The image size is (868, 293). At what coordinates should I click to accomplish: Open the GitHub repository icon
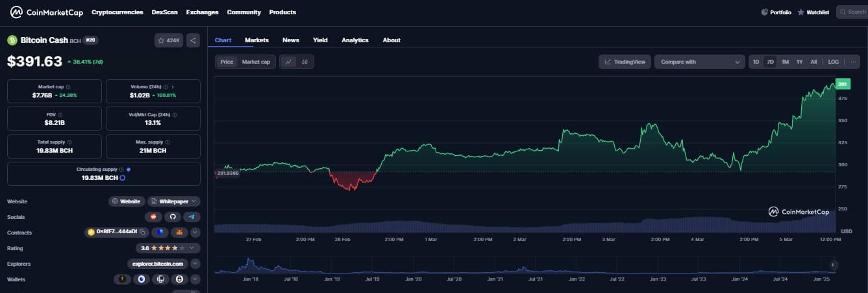click(172, 217)
